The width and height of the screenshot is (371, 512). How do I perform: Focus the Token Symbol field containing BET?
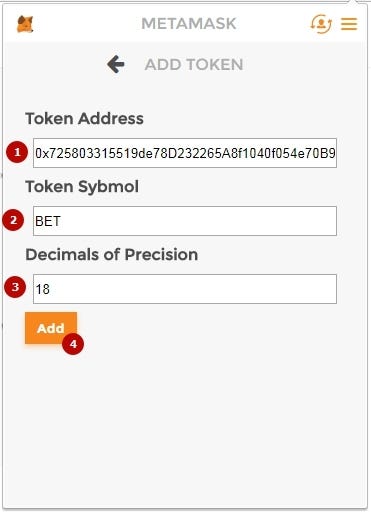185,221
